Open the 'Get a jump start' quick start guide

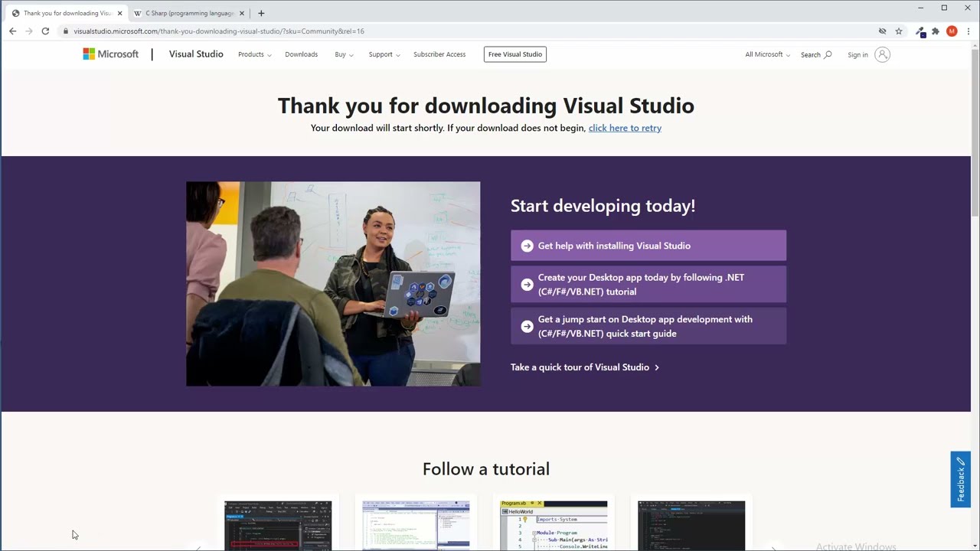pyautogui.click(x=648, y=326)
